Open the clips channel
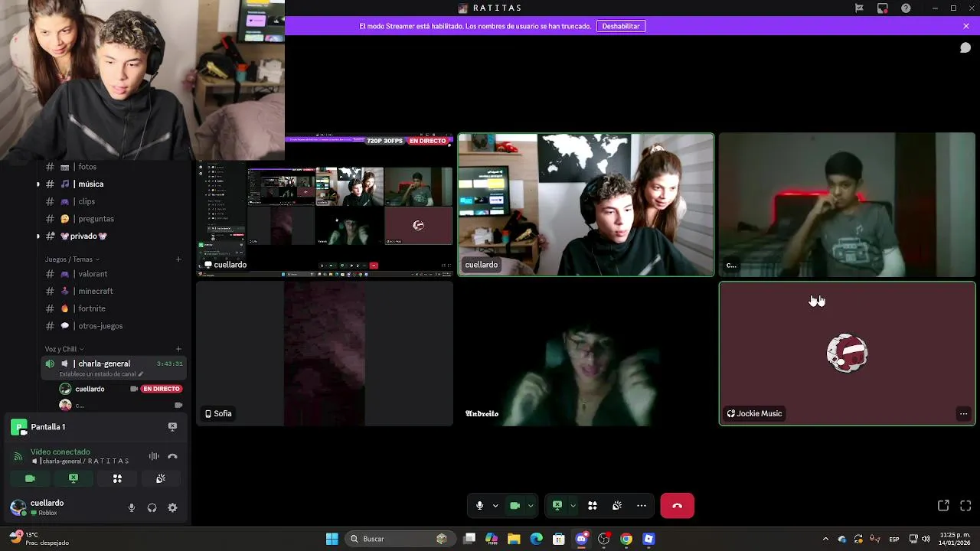This screenshot has height=551, width=980. [x=115, y=201]
